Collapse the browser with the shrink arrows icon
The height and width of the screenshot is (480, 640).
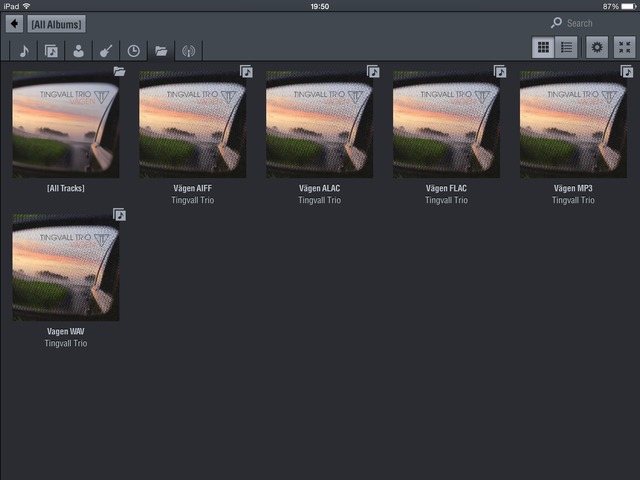point(623,47)
